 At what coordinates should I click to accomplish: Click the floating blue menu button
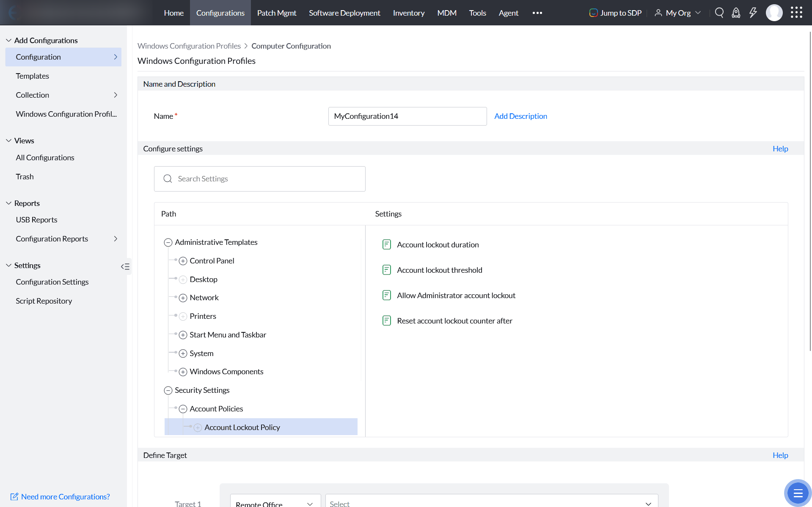pos(798,493)
